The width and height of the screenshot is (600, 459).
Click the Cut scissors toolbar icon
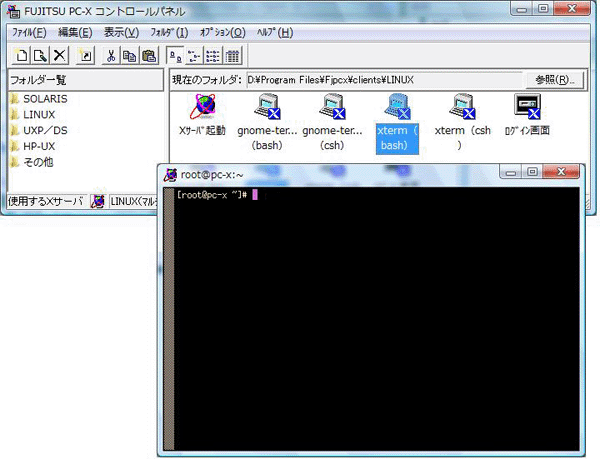pyautogui.click(x=111, y=56)
